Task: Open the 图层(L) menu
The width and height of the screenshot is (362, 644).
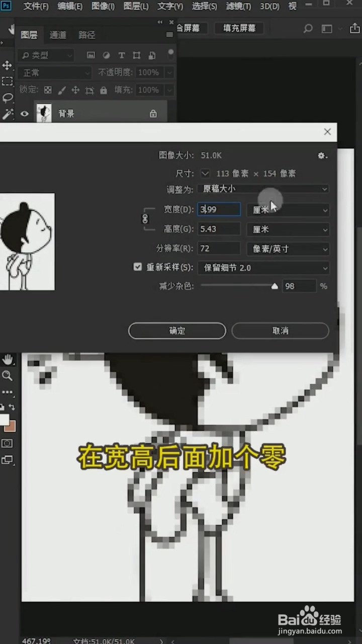Action: (x=136, y=7)
